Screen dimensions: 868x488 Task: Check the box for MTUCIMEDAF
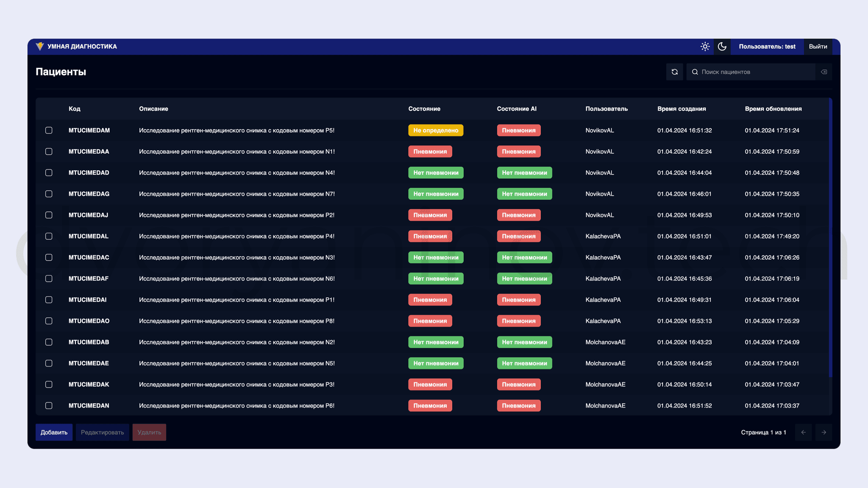[49, 279]
